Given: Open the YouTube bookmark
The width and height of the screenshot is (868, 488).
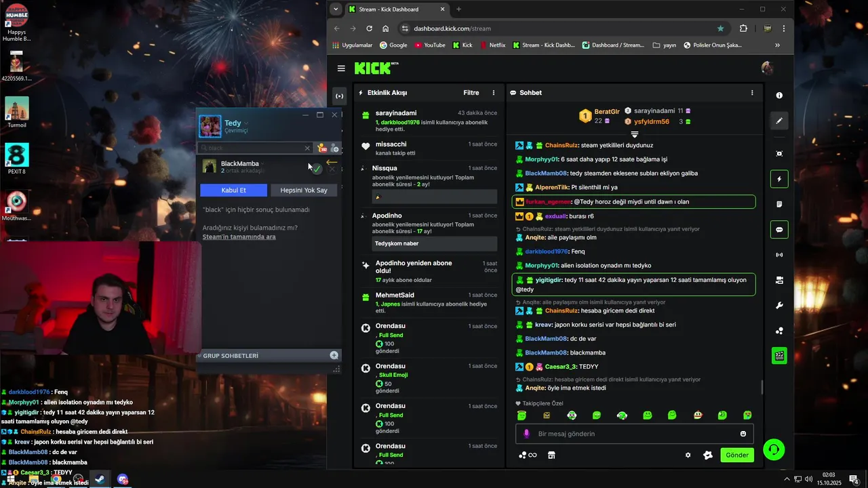Looking at the screenshot, I should coord(429,45).
